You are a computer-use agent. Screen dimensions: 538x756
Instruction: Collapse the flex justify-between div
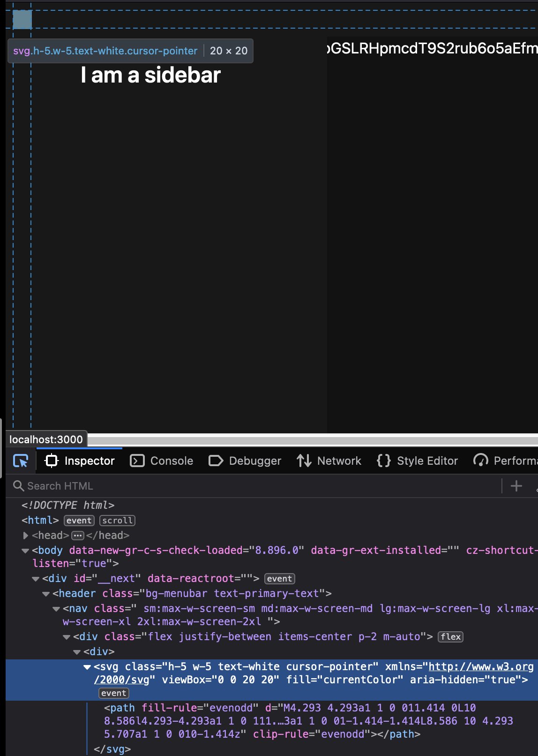click(x=67, y=637)
